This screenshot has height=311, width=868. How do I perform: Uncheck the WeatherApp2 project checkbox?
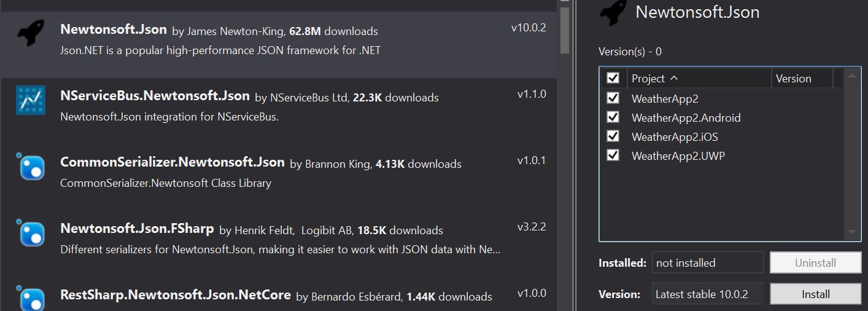613,98
